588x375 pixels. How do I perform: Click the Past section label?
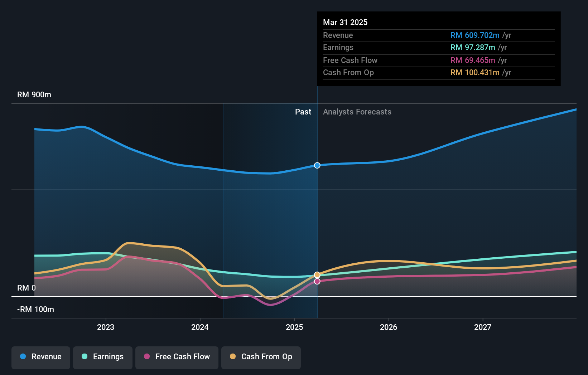pyautogui.click(x=303, y=112)
